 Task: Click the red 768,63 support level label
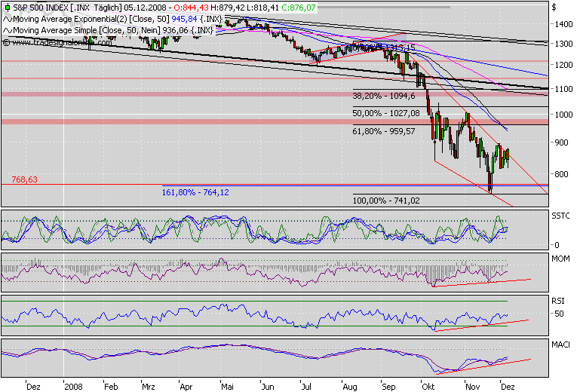[x=24, y=179]
